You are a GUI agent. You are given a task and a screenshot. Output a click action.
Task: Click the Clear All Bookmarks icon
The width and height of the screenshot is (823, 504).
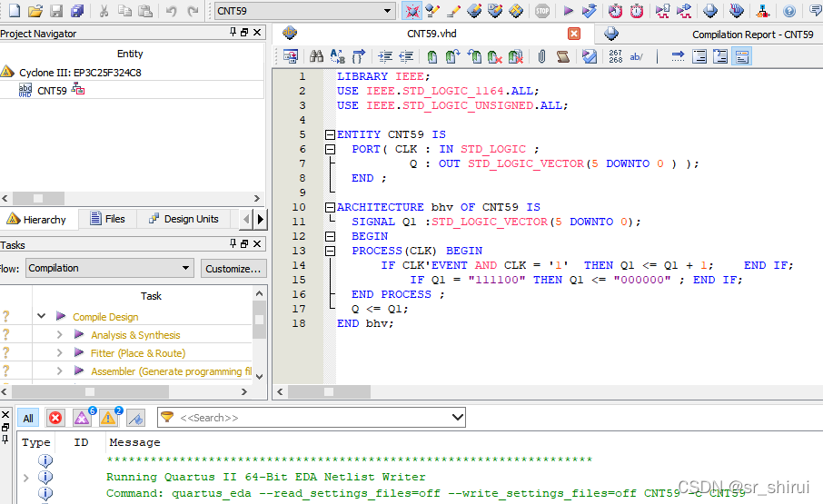515,56
